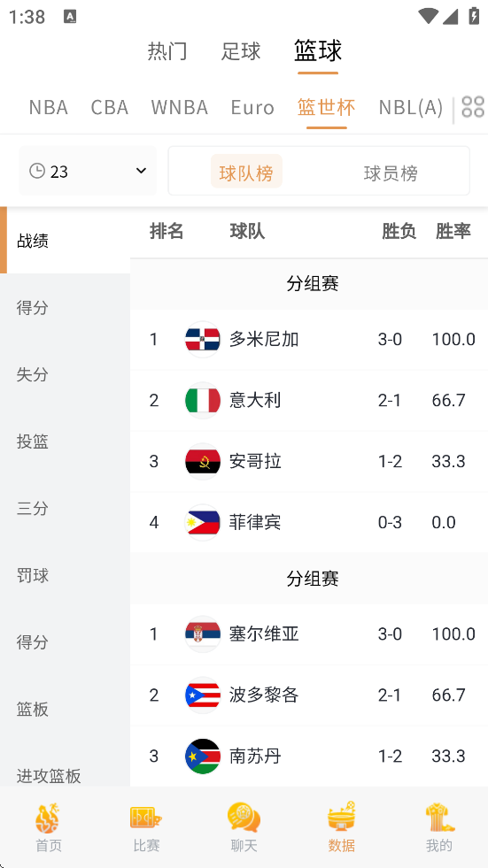This screenshot has height=868, width=488.
Task: Open the 热门 hot tab
Action: coord(167,51)
